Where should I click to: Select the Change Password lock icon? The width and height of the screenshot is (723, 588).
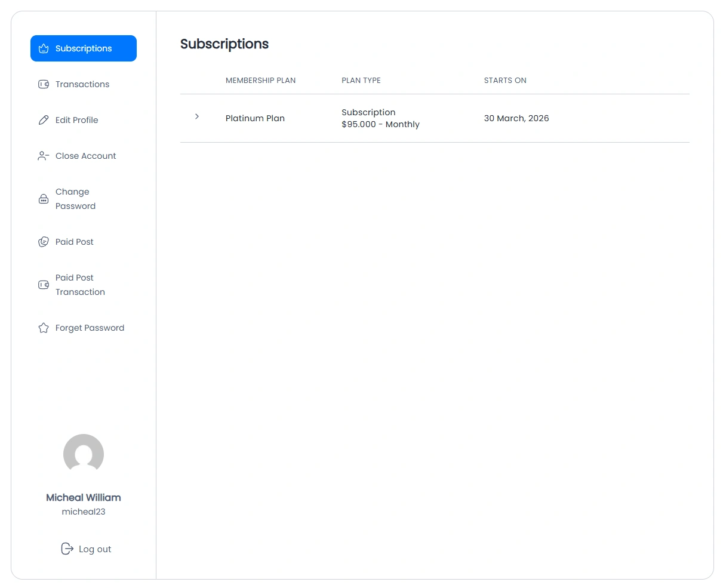coord(43,198)
